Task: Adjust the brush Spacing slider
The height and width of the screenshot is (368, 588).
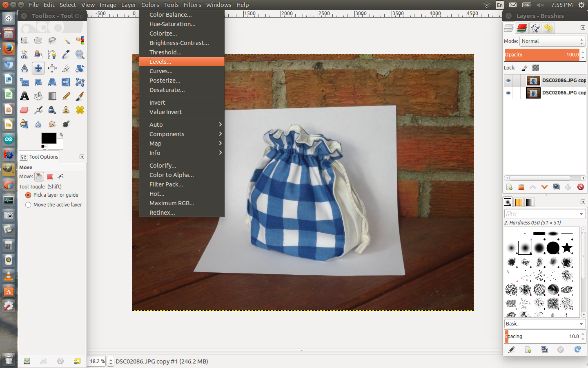Action: [542, 337]
